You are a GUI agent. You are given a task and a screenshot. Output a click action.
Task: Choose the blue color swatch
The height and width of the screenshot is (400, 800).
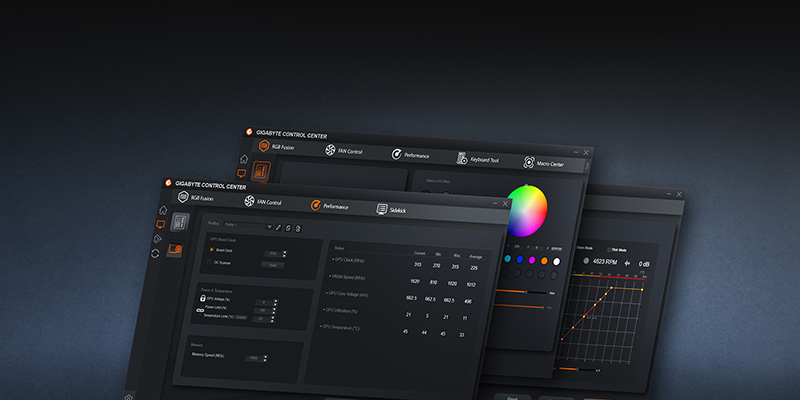coord(520,260)
